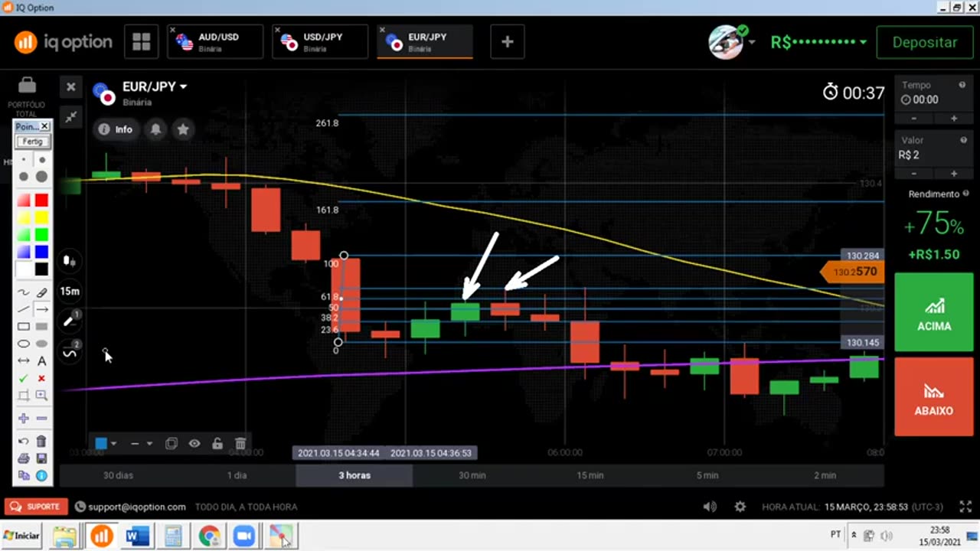Switch to the AUD/USD tab
This screenshot has width=980, height=551.
215,41
